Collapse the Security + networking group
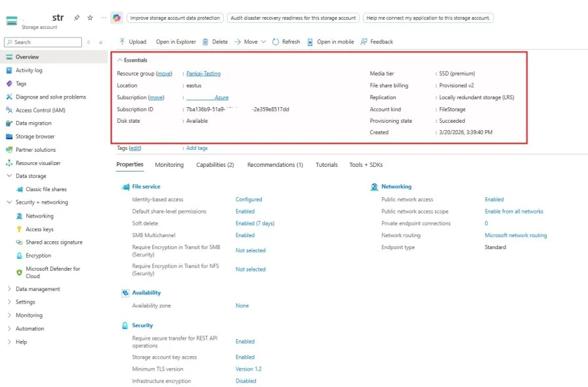The image size is (588, 387). coord(9,202)
